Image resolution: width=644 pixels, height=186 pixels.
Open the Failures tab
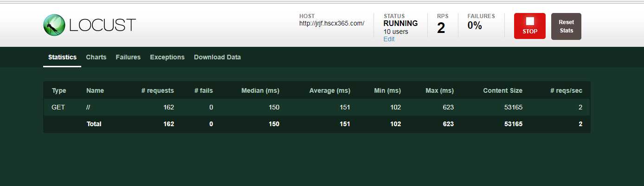128,57
